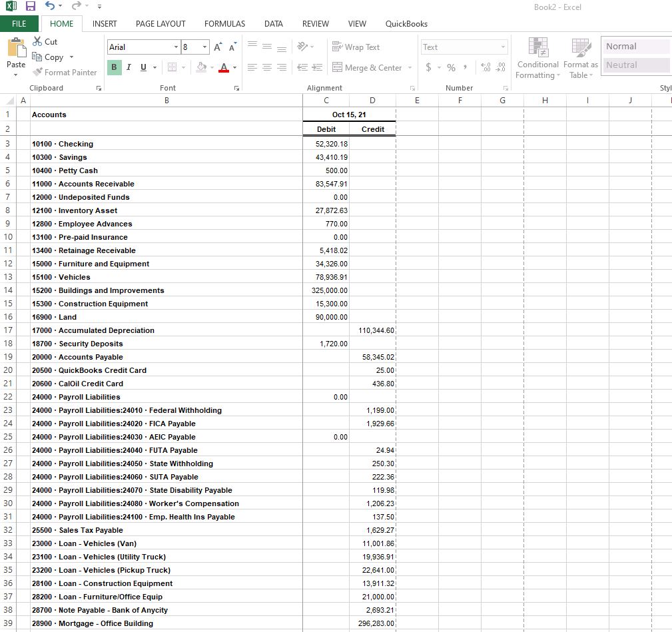Open the QuickBooks ribbon tab
The height and width of the screenshot is (632, 672).
pos(406,23)
